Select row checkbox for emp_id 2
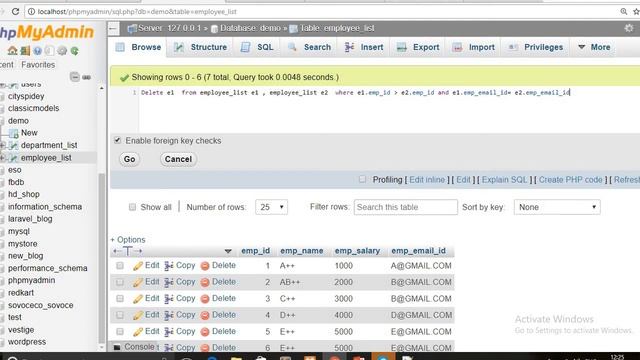Screen dimensions: 640x360 coord(120,282)
